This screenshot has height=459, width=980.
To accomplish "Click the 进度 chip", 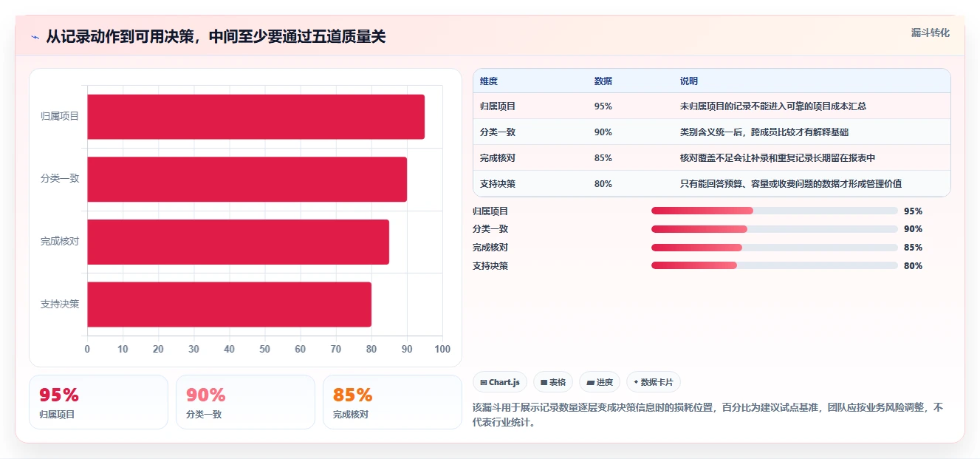I will click(x=600, y=382).
